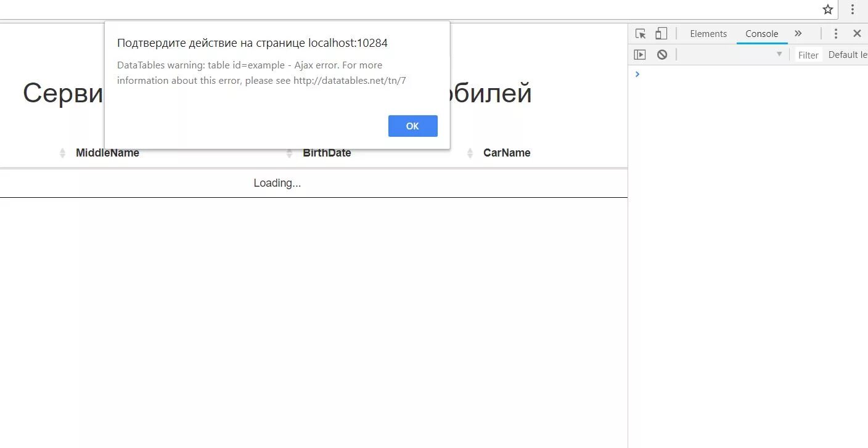868x448 pixels.
Task: Close the DevTools panel
Action: 857,34
